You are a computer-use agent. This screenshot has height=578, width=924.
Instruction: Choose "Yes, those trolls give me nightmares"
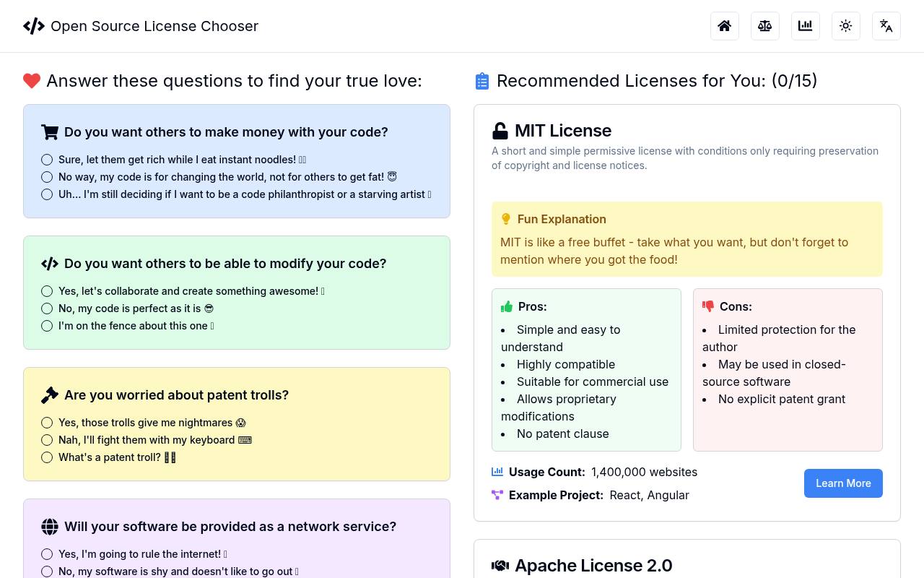47,423
